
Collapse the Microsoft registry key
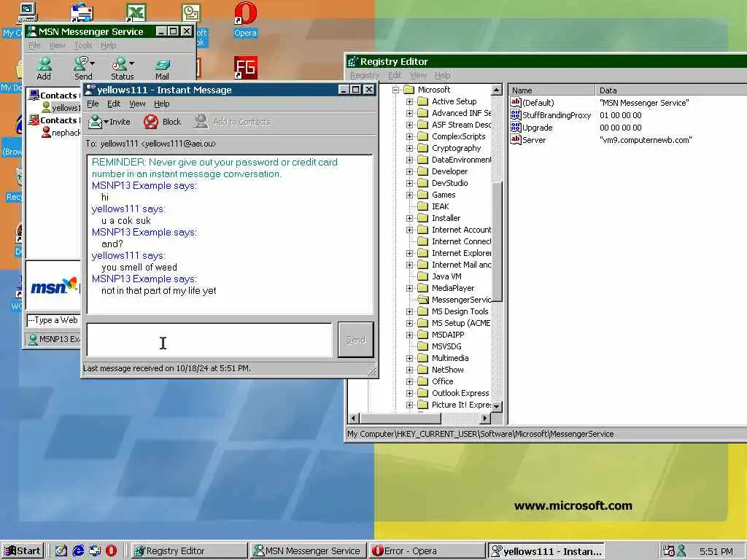(395, 90)
